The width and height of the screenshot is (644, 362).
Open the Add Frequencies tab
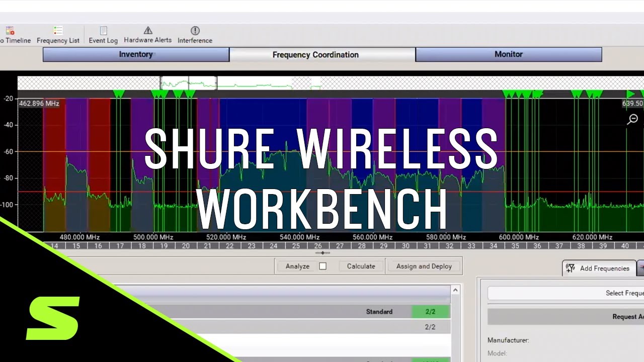(599, 268)
